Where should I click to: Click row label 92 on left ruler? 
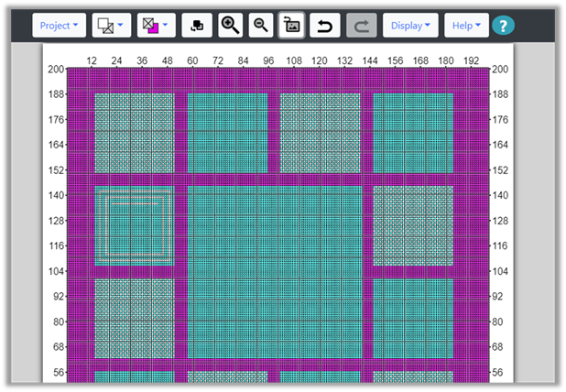pos(56,297)
